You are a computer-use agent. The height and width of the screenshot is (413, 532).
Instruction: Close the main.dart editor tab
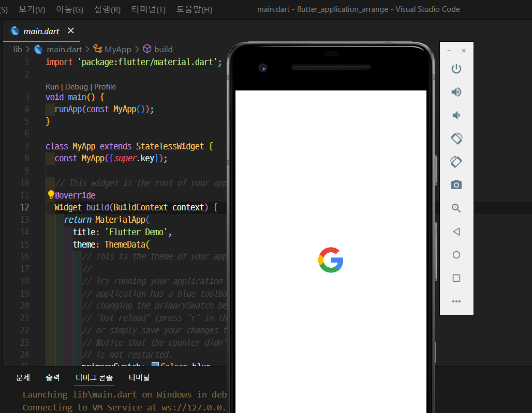coord(70,30)
